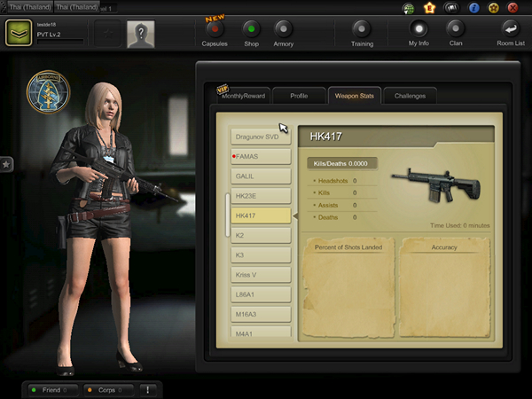Open the Corps list

tap(106, 389)
